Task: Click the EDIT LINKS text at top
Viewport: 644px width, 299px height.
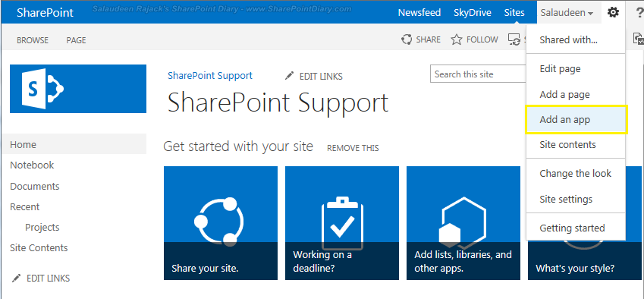Action: 321,77
